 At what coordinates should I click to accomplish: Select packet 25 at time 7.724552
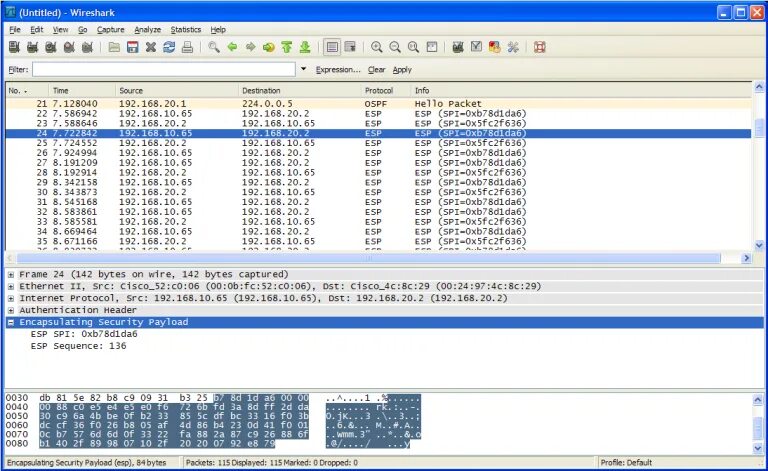[x=378, y=143]
